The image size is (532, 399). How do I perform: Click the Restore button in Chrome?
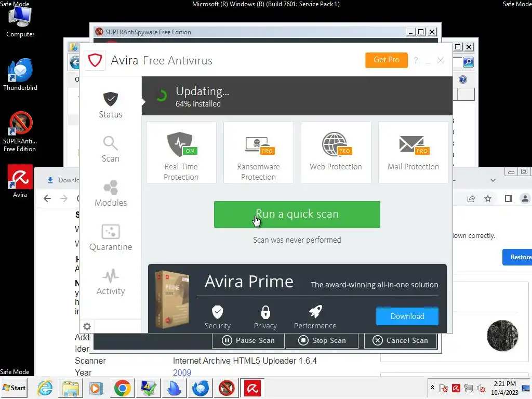(518, 257)
